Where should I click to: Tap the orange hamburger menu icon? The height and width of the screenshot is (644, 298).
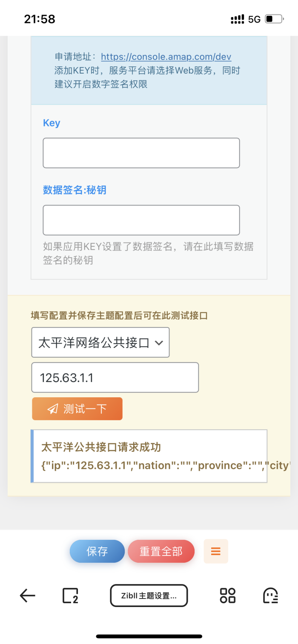(x=216, y=551)
